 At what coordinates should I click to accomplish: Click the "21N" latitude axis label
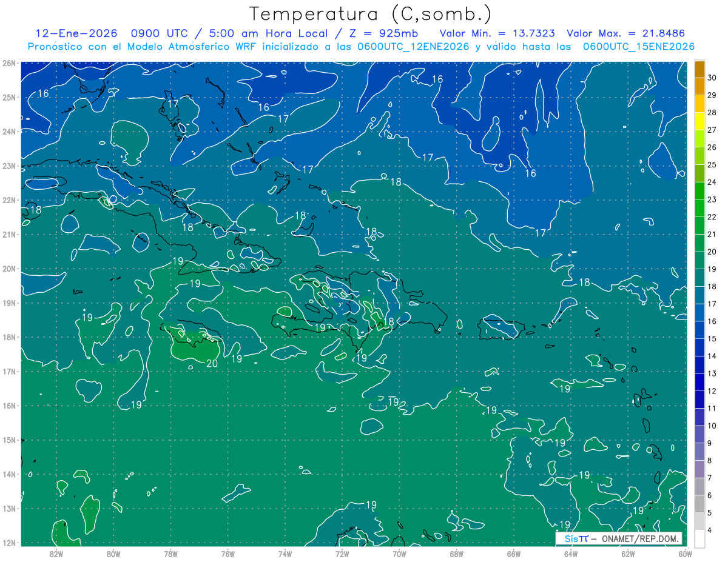pos(8,234)
